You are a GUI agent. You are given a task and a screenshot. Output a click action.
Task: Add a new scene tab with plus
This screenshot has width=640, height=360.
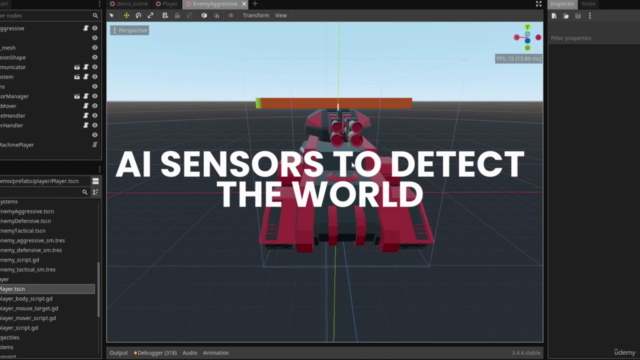pyautogui.click(x=255, y=4)
